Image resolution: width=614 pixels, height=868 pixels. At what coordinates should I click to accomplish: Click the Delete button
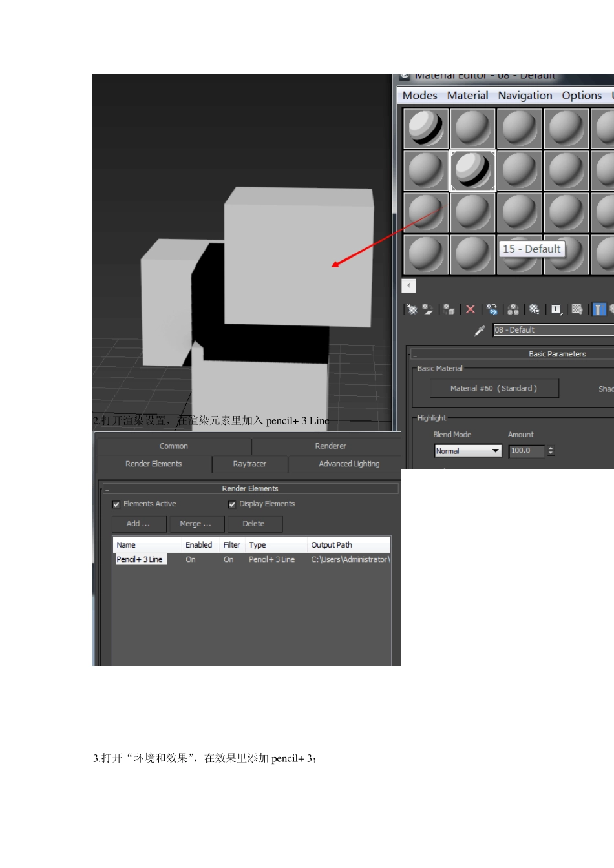coord(254,524)
